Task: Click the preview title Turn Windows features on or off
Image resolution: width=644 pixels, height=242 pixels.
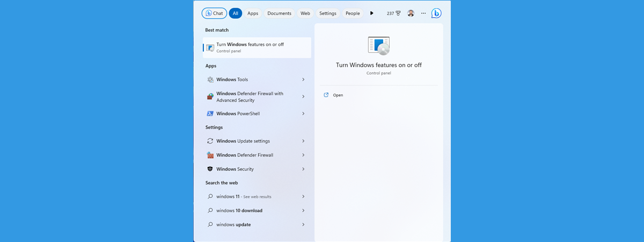Action: pos(379,65)
